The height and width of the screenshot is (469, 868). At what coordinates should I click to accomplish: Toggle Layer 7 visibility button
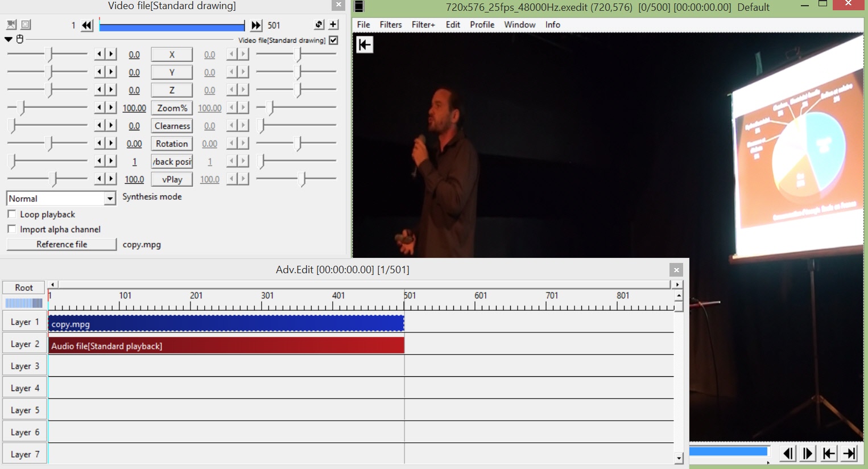(24, 454)
